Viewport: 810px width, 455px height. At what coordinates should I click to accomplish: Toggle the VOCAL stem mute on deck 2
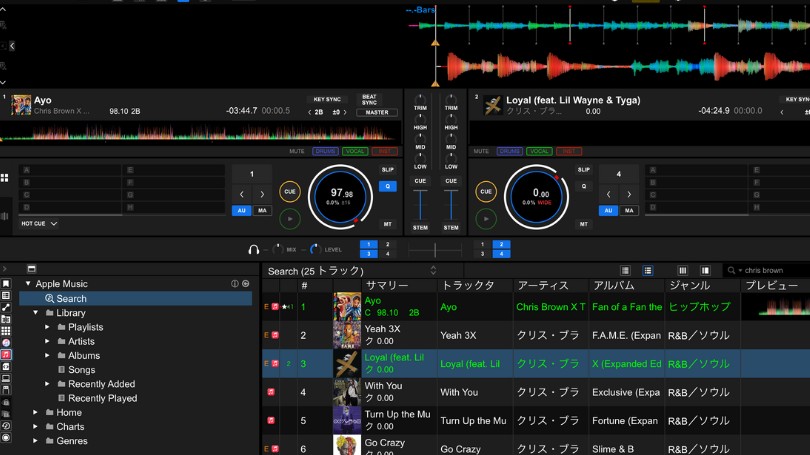click(x=539, y=152)
